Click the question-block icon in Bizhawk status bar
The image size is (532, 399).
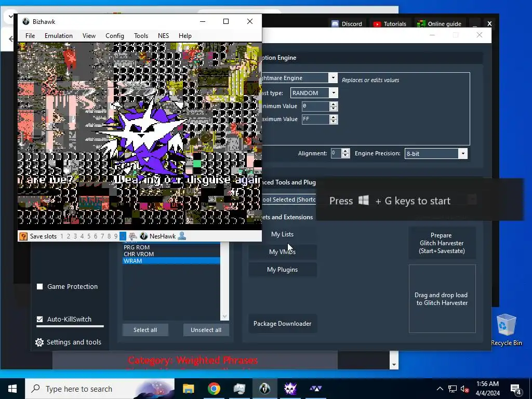pyautogui.click(x=23, y=236)
